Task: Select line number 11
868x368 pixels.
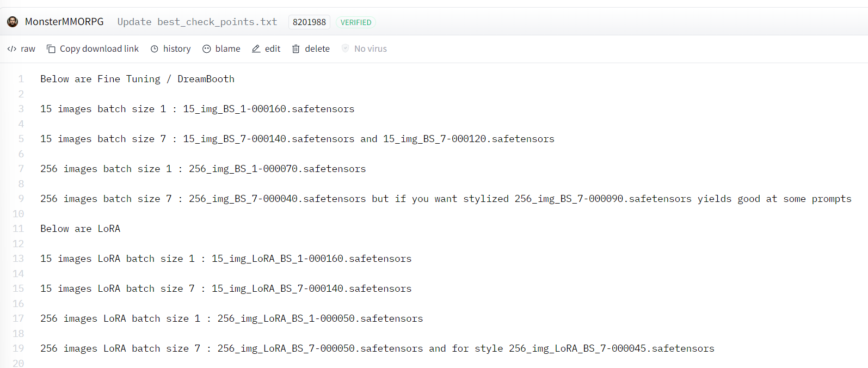Action: click(19, 229)
